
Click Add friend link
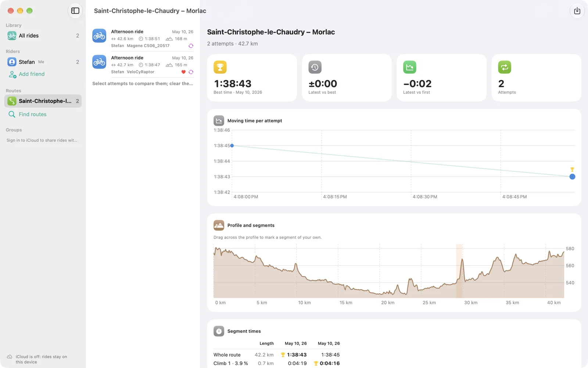pyautogui.click(x=32, y=74)
